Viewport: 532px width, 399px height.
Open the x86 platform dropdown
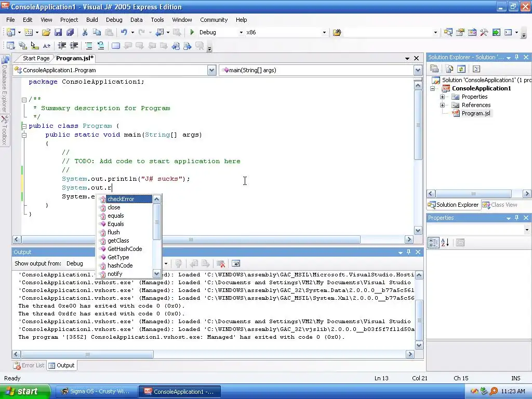pyautogui.click(x=324, y=33)
